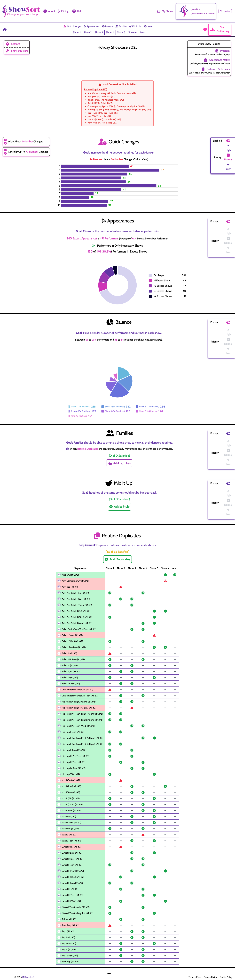Jump to Balance in the navigation bar

[x=107, y=26]
